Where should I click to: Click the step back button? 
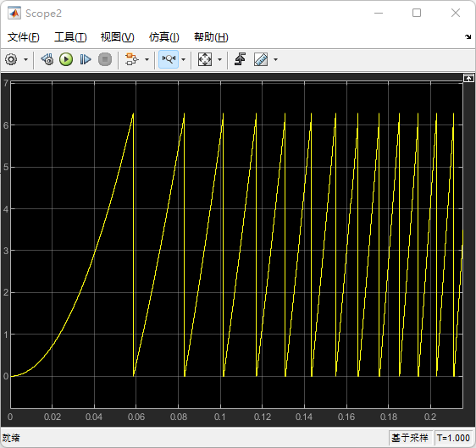pos(47,59)
